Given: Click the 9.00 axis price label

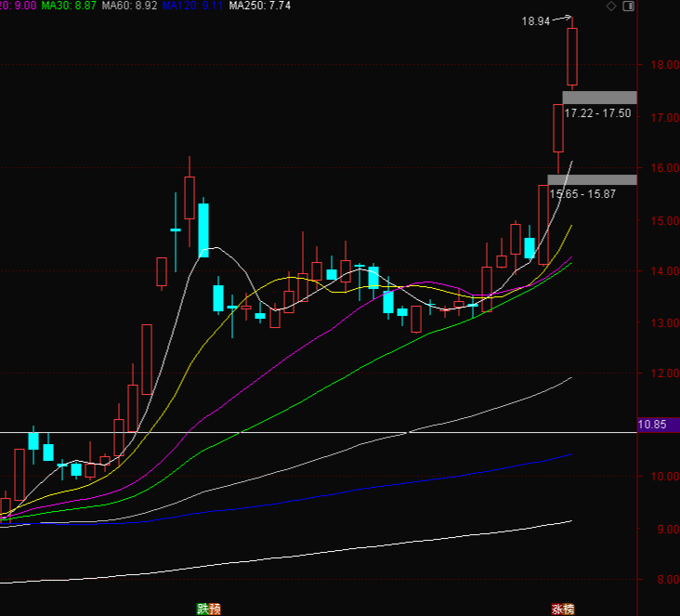Looking at the screenshot, I should click(x=668, y=530).
